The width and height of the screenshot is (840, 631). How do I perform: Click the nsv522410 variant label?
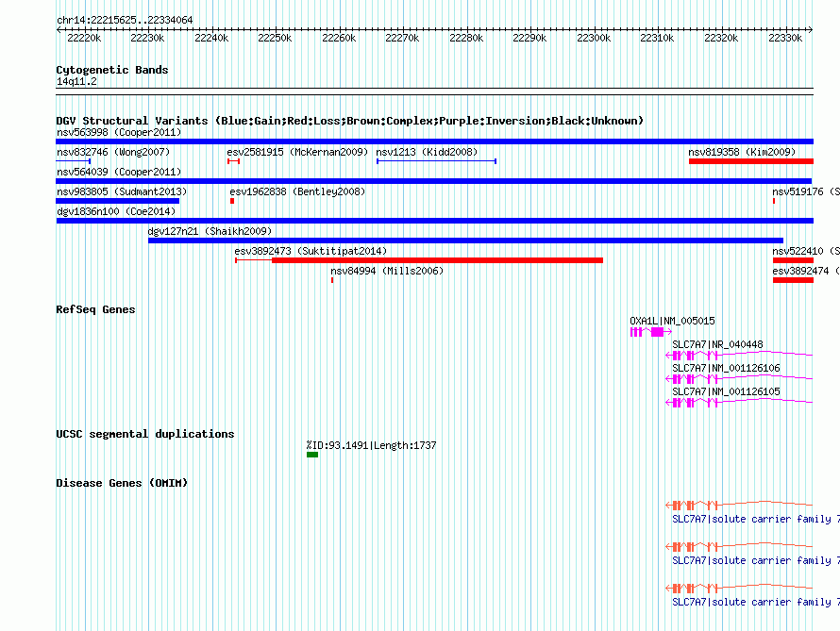pos(806,251)
